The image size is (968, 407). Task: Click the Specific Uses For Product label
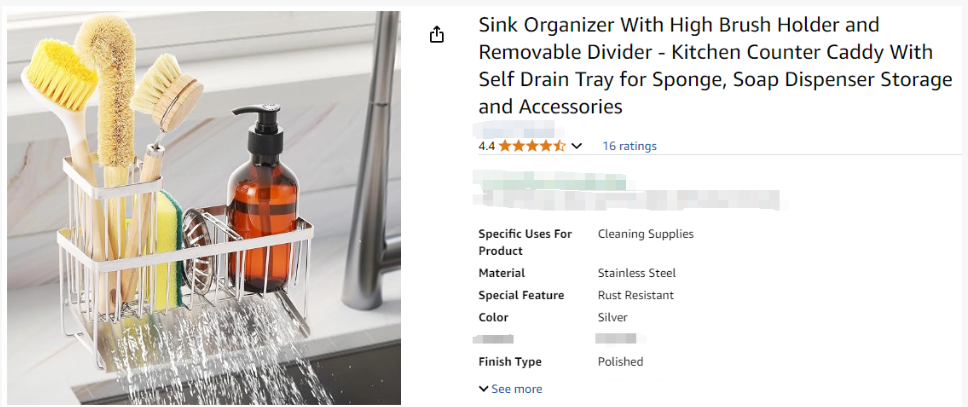click(x=525, y=242)
